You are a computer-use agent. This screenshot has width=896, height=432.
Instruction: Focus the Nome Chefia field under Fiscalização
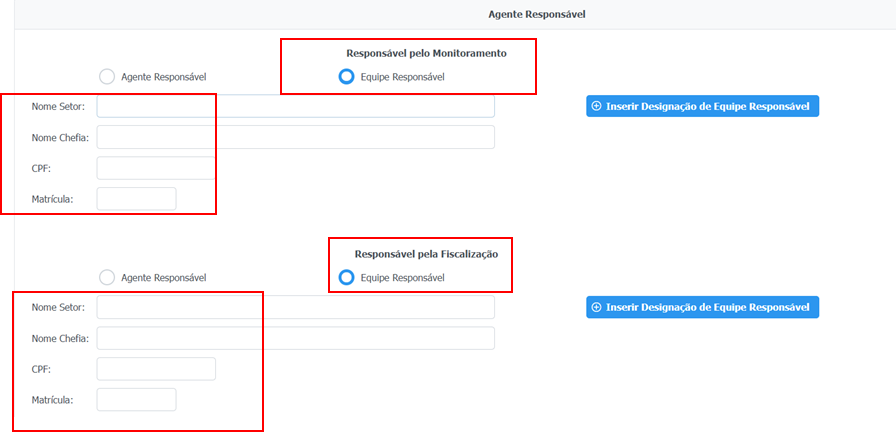point(295,338)
